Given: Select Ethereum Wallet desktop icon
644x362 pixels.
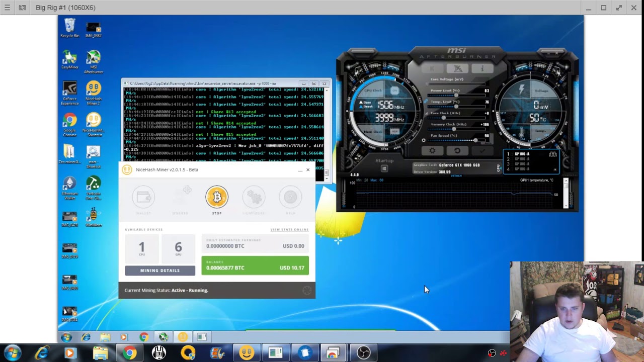Looking at the screenshot, I should click(x=69, y=188).
